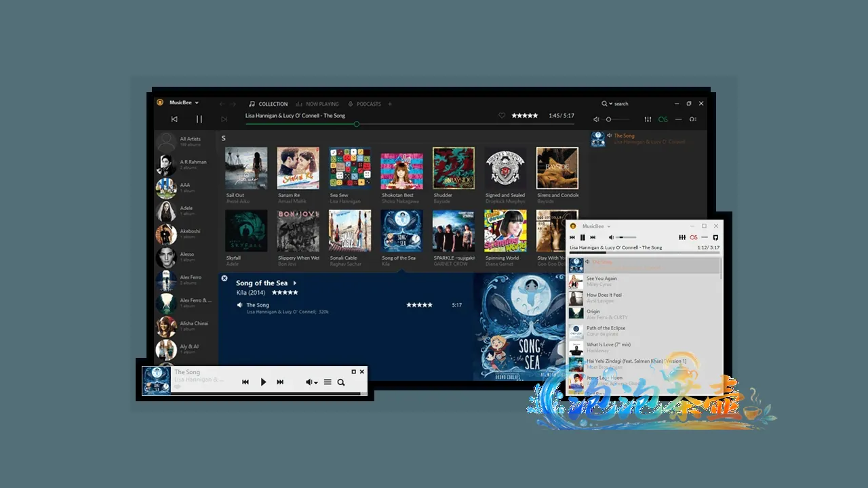Select the AAA artist entry
Image resolution: width=868 pixels, height=488 pixels.
pos(185,188)
